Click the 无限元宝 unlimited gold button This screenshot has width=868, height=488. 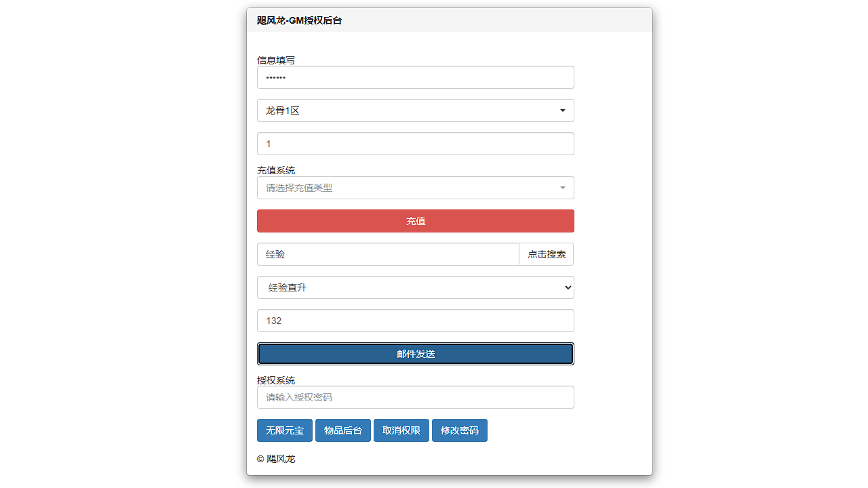click(x=284, y=430)
